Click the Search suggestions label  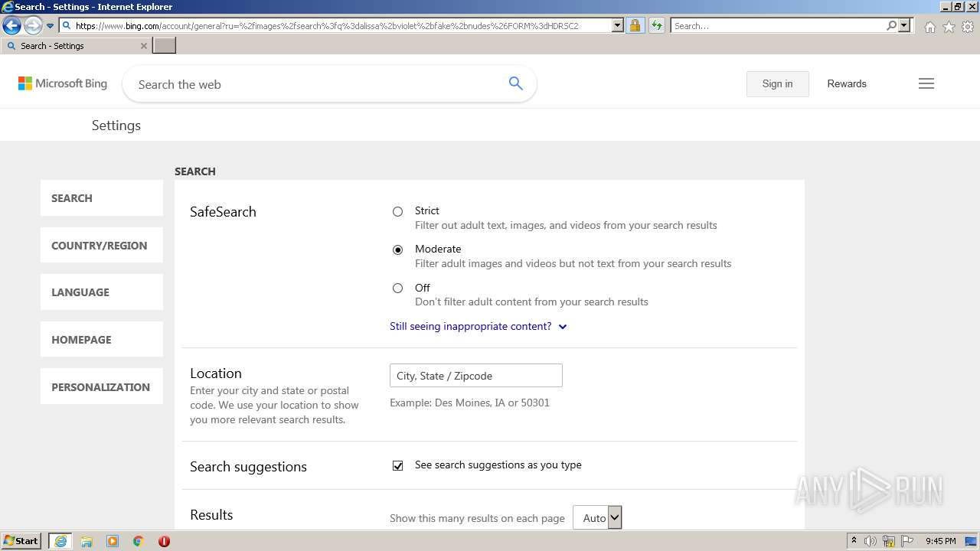click(x=248, y=467)
